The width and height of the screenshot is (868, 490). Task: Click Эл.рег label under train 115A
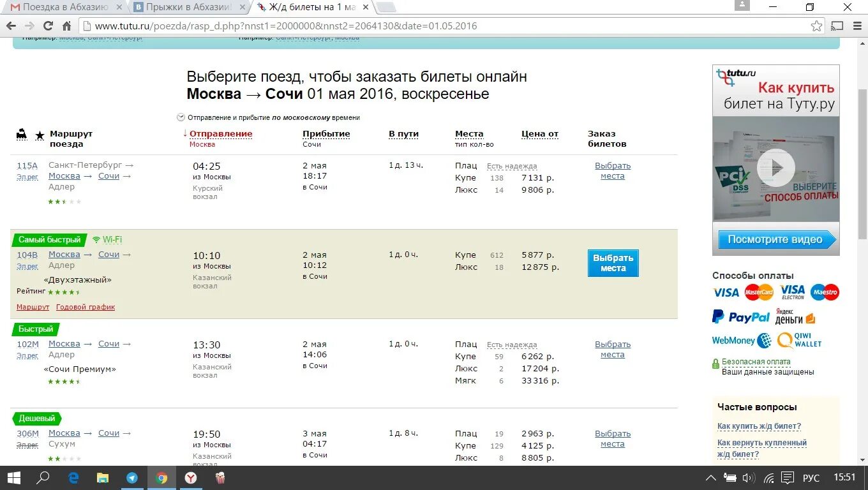pyautogui.click(x=27, y=177)
